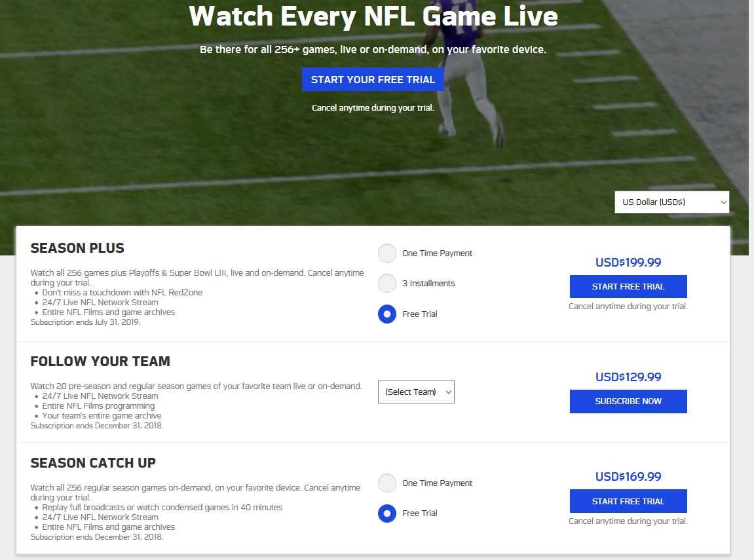The height and width of the screenshot is (560, 754).
Task: Select One Time Payment for Season Plus
Action: click(x=387, y=253)
